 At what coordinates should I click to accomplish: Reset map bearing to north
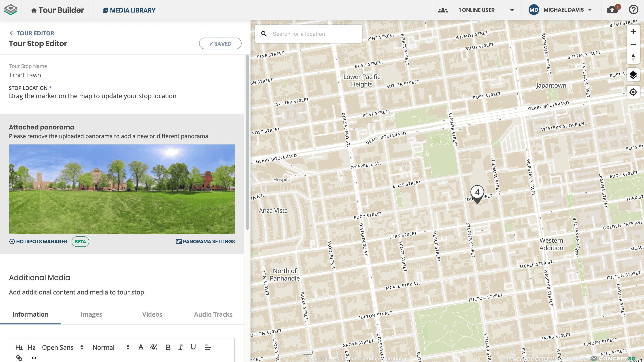(633, 57)
